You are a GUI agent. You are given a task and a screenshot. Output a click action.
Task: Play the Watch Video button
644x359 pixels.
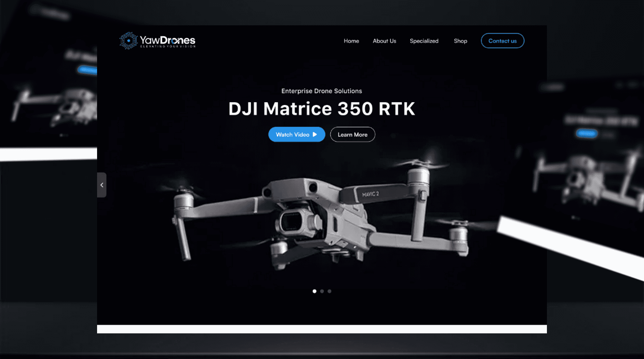pos(296,134)
